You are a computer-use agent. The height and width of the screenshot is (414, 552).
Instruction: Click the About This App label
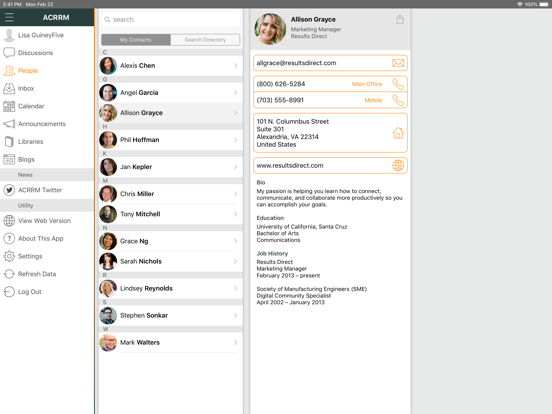(x=40, y=238)
